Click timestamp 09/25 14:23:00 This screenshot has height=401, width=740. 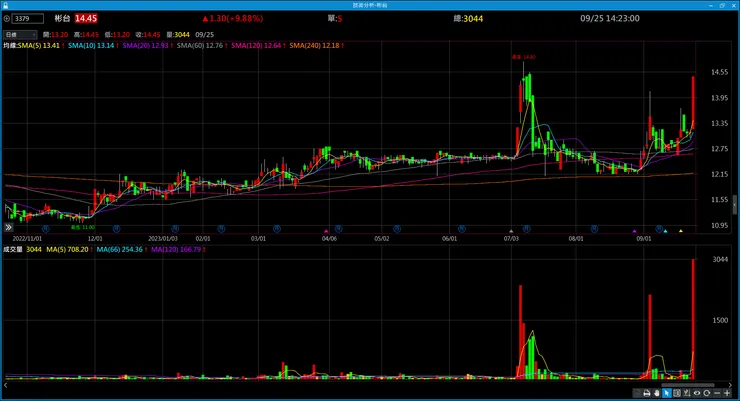610,18
